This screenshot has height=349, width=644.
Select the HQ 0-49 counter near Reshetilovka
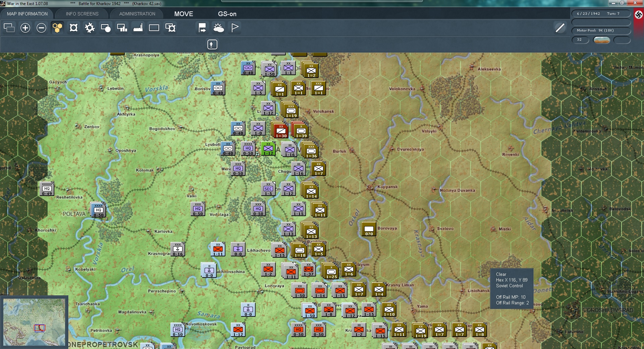[x=47, y=189]
